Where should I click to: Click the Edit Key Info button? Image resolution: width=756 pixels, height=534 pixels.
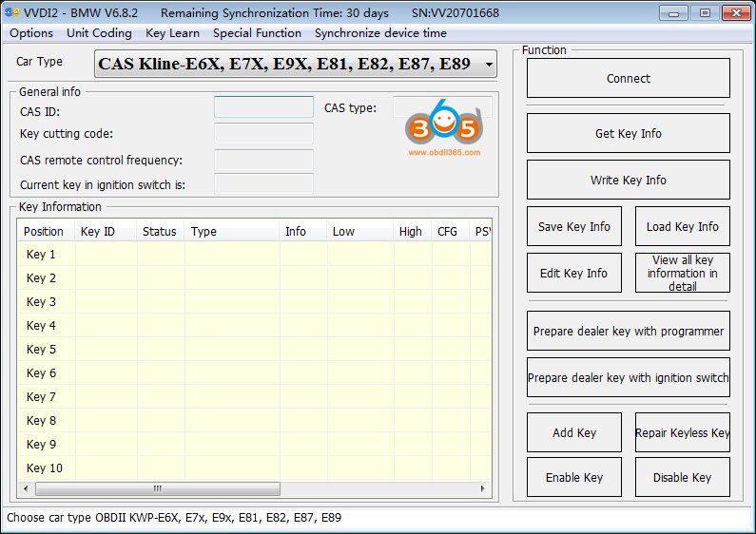tap(574, 274)
